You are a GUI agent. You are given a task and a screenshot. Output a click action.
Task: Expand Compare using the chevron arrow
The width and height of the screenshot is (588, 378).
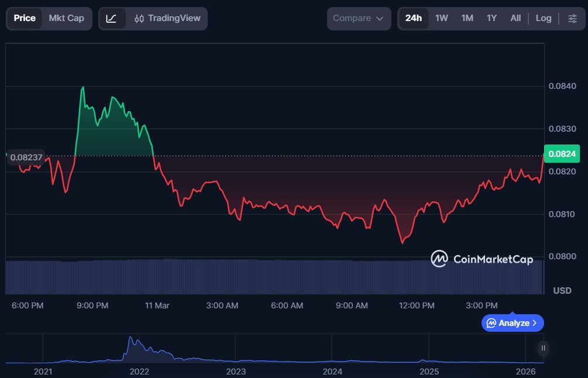[x=380, y=19]
